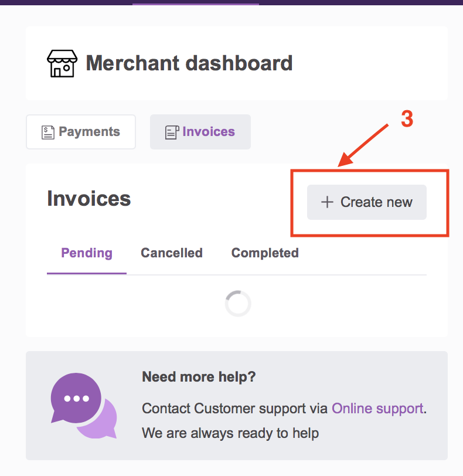Click the plus icon in Create new
463x476 pixels.
click(327, 202)
